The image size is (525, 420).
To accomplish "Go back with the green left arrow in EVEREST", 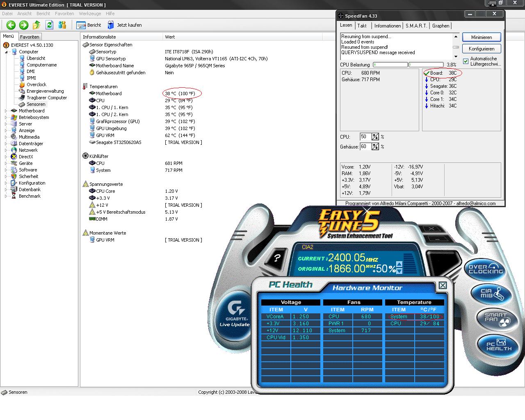I will (11, 25).
